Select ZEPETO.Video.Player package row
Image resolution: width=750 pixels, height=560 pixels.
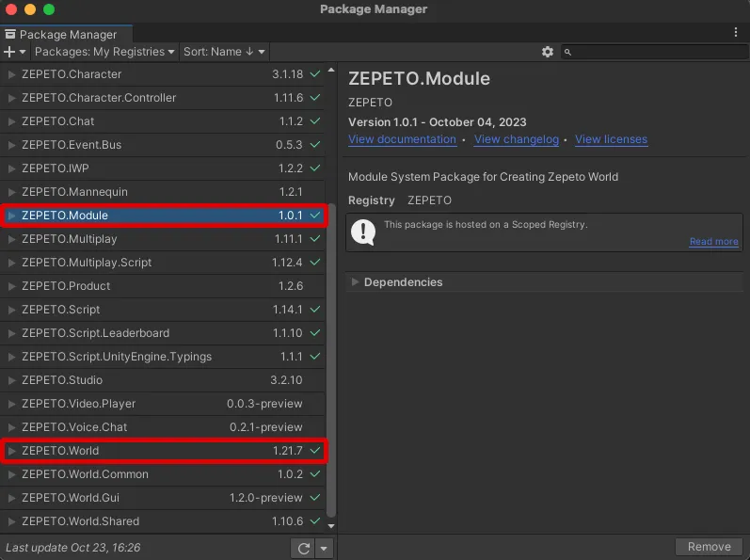tap(162, 404)
